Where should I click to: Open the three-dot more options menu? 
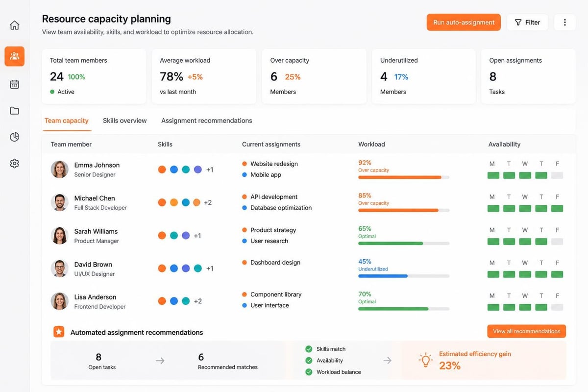[x=565, y=23]
